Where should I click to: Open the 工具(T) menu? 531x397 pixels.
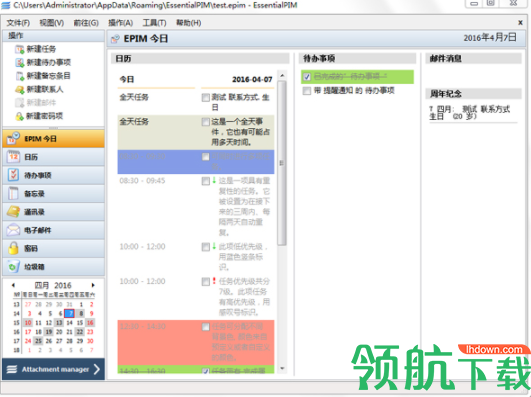154,23
